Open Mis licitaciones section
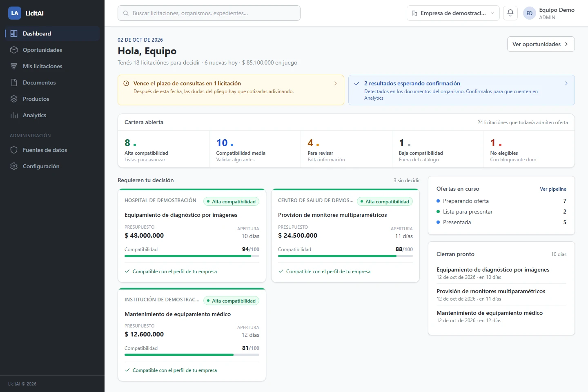 [x=52, y=66]
